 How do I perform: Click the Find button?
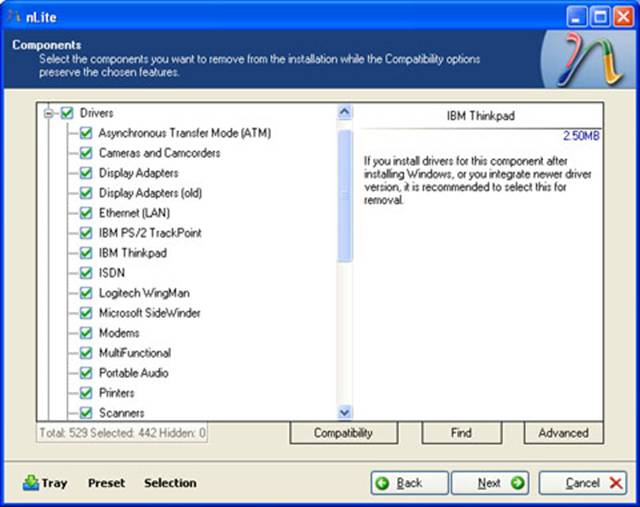pos(460,433)
